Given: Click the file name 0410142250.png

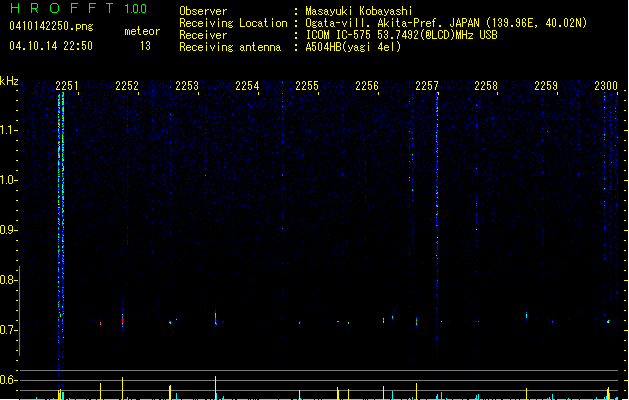Looking at the screenshot, I should [x=51, y=26].
